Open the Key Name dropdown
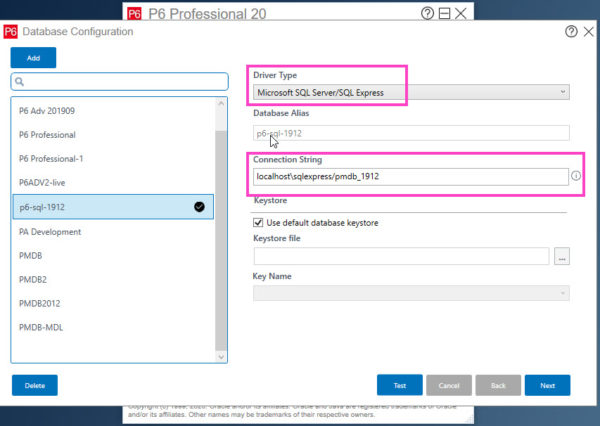 coord(411,293)
